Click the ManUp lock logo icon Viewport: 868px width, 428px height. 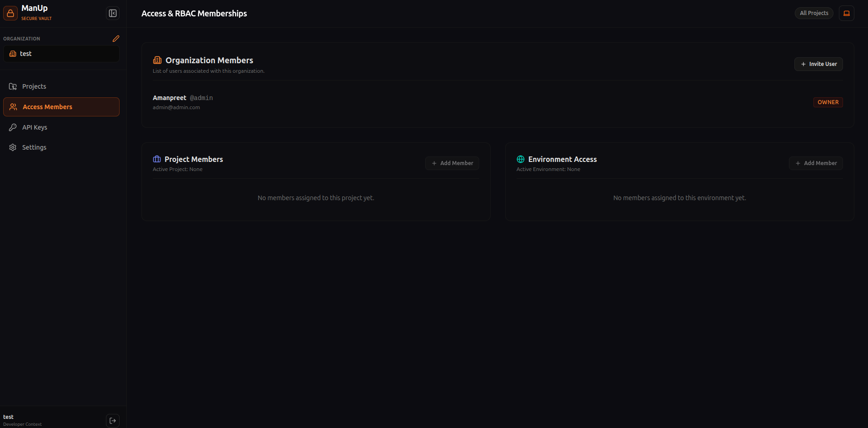pyautogui.click(x=10, y=13)
